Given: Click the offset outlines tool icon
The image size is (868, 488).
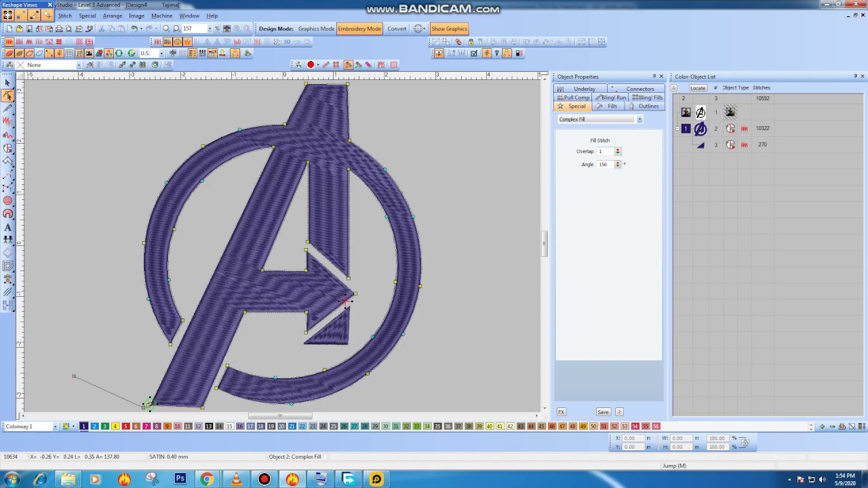Looking at the screenshot, I should coord(7,266).
